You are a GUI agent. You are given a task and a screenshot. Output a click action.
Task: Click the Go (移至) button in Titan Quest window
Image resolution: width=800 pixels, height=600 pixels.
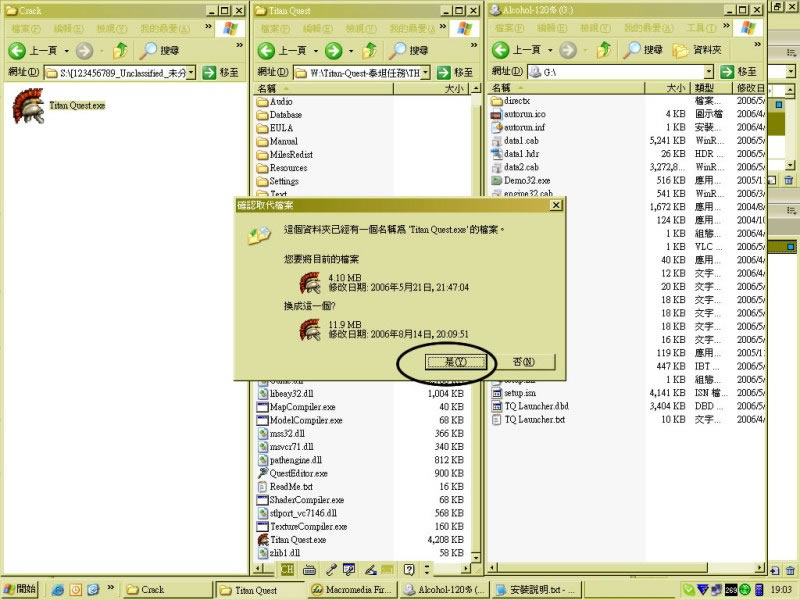455,72
